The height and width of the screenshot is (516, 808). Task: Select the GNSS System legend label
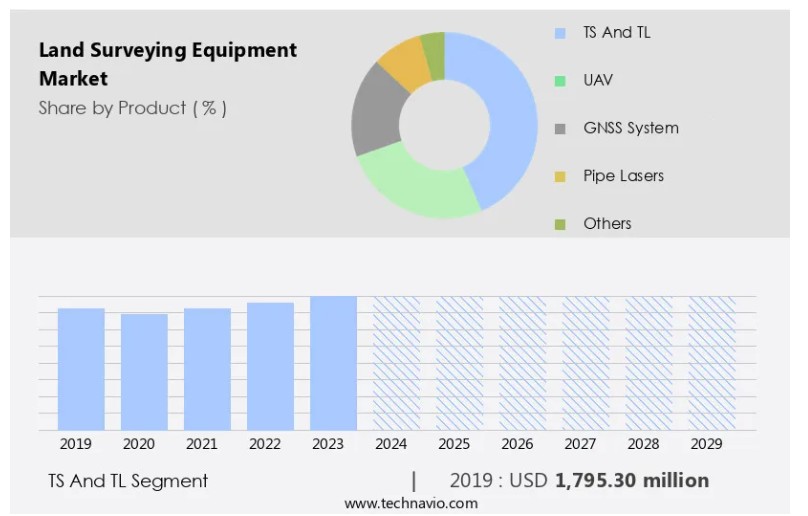tap(630, 128)
